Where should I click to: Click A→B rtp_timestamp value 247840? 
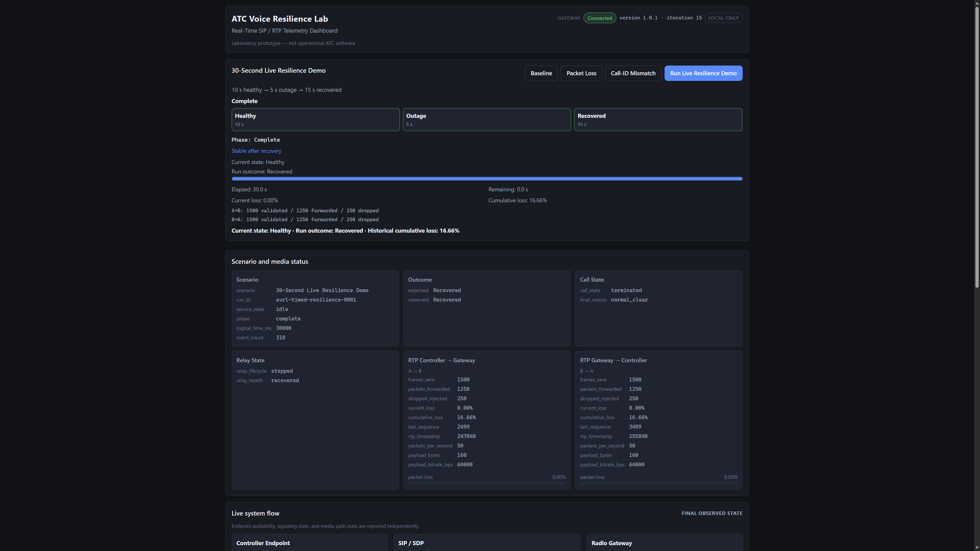point(466,436)
